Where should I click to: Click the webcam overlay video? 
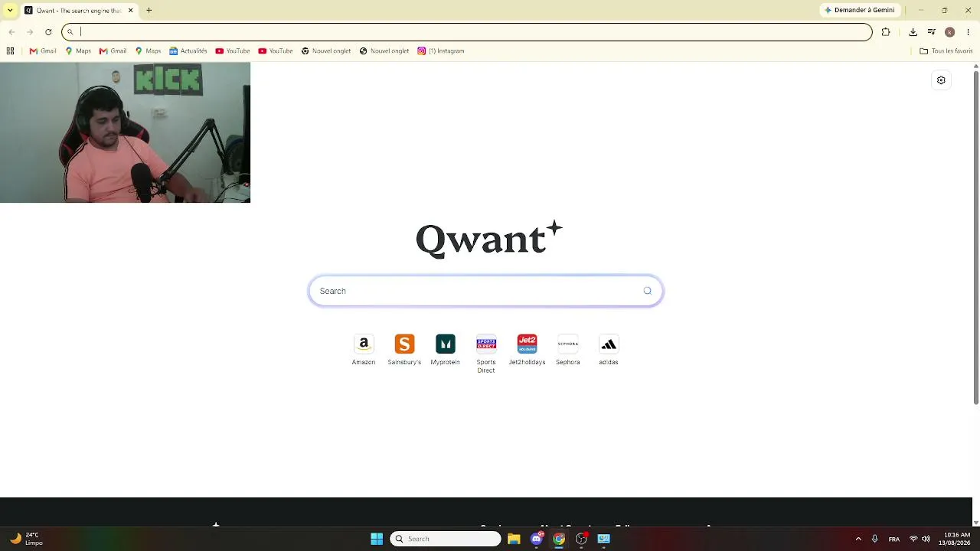tap(125, 132)
